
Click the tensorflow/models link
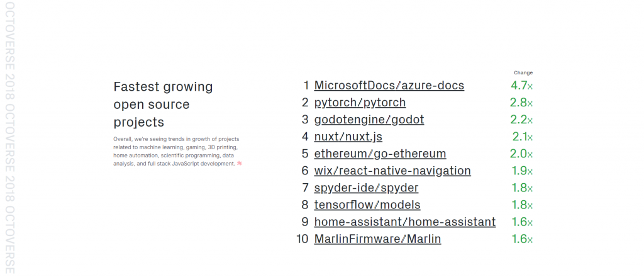(x=367, y=205)
